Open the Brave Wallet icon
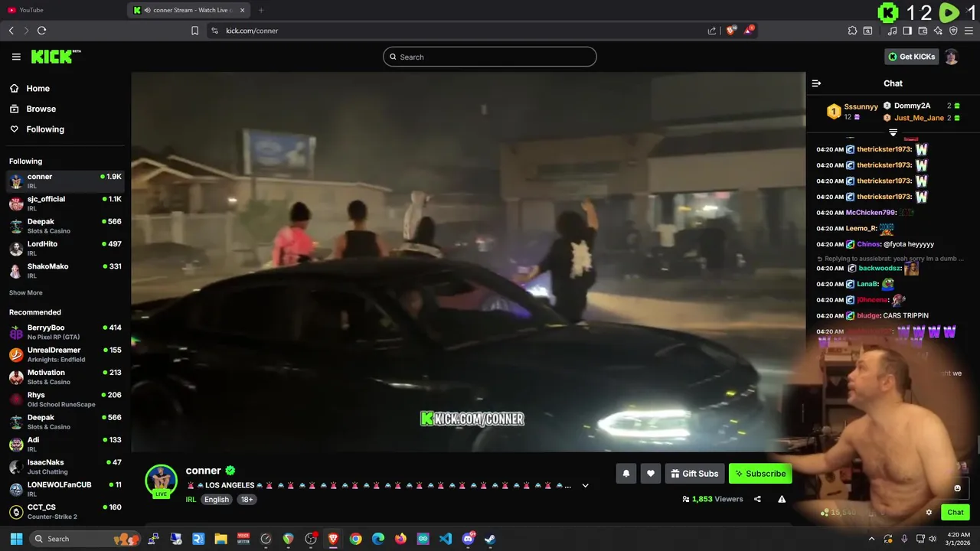This screenshot has width=980, height=551. [923, 31]
